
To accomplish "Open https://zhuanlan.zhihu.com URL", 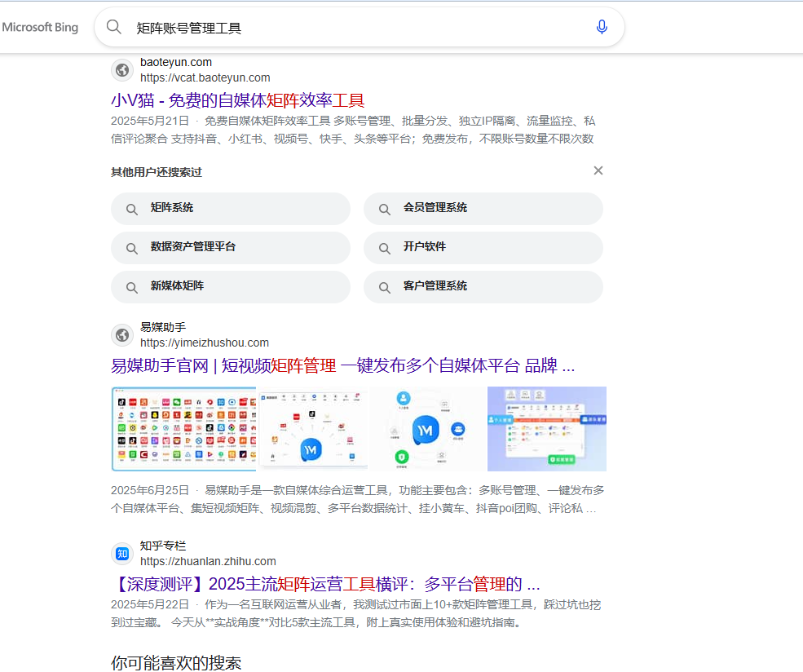I will tap(208, 561).
